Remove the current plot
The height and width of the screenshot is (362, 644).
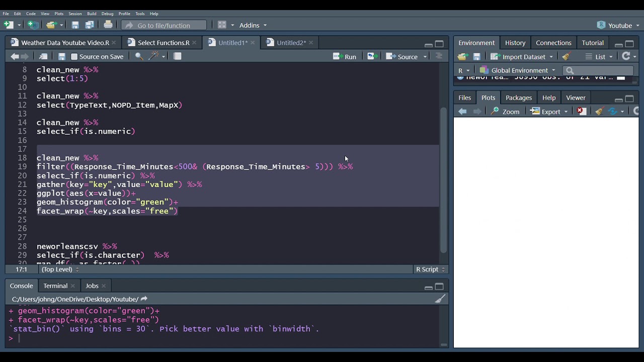coord(582,112)
